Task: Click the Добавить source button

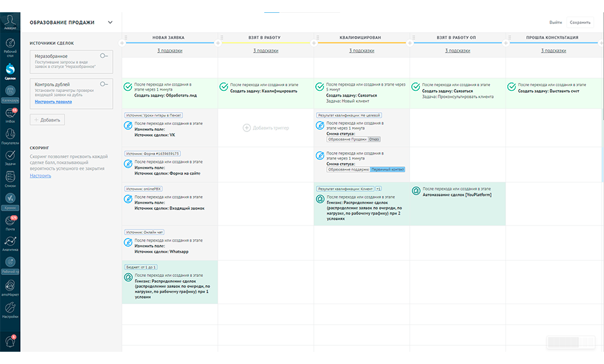Action: pyautogui.click(x=48, y=120)
